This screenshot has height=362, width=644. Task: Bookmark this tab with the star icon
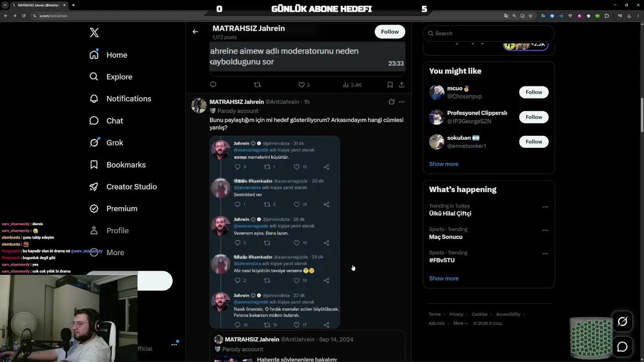point(530,16)
